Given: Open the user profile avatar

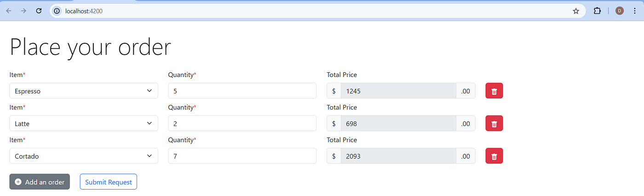Looking at the screenshot, I should tap(620, 11).
